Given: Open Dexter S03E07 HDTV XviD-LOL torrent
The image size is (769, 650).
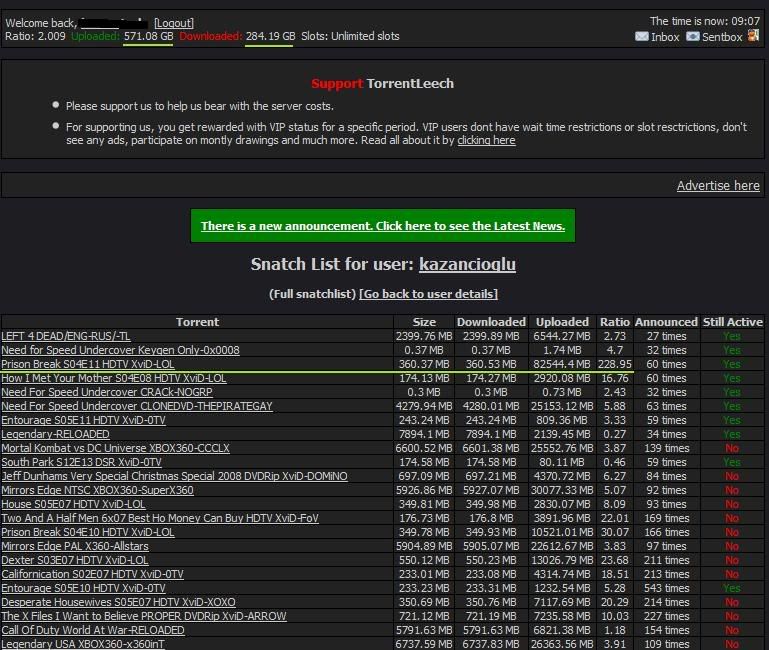Looking at the screenshot, I should 75,561.
